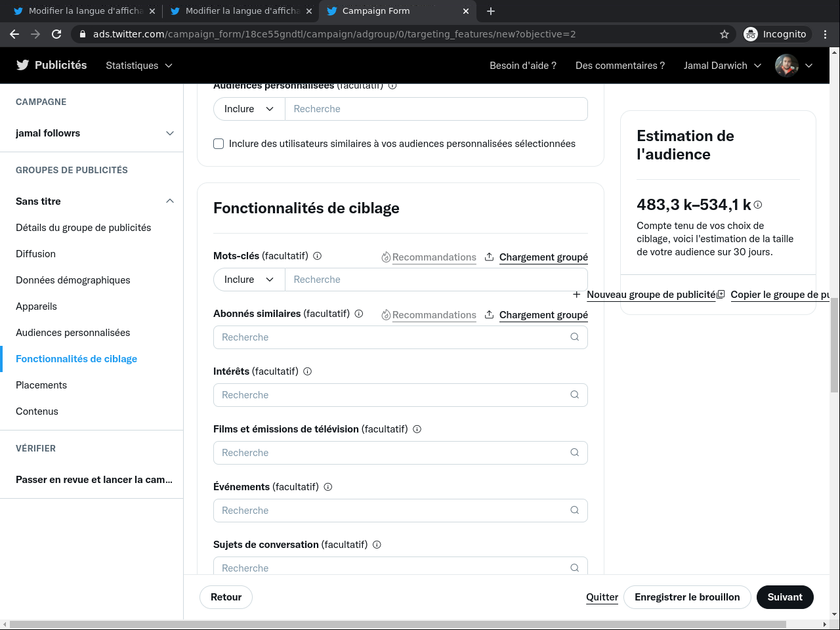Open info tooltip next to Abonnés similaires
The image size is (840, 630).
tap(359, 314)
